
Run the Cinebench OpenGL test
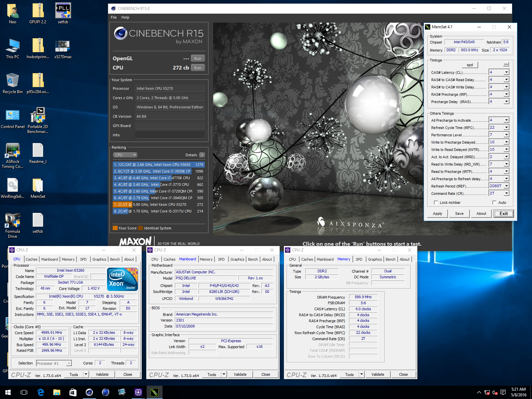(x=198, y=59)
